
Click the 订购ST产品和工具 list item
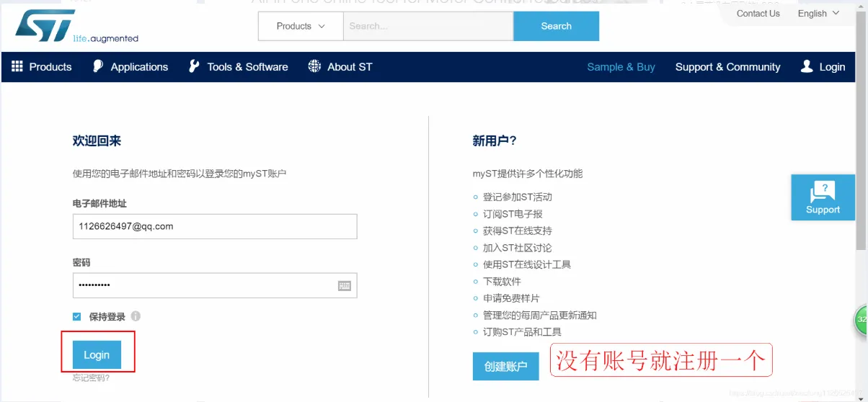(522, 332)
